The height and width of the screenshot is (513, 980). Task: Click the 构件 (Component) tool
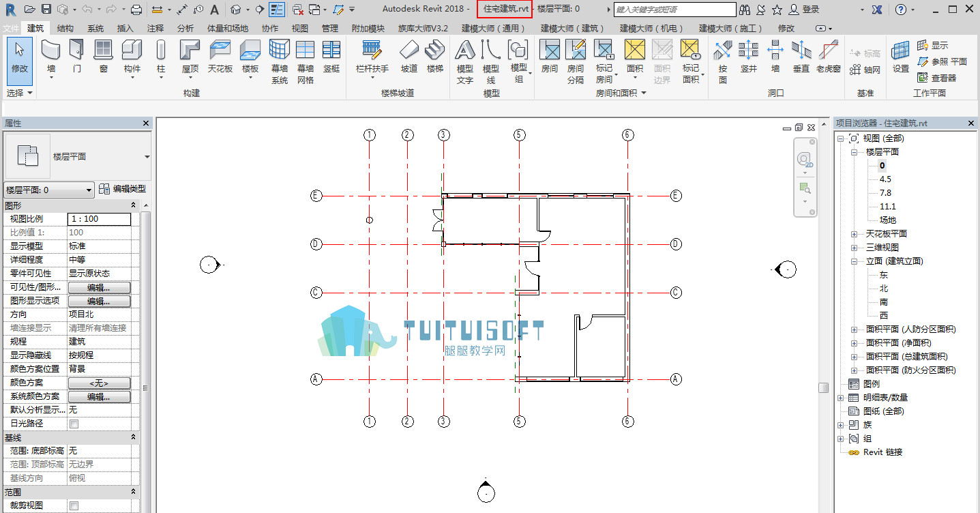coord(132,59)
